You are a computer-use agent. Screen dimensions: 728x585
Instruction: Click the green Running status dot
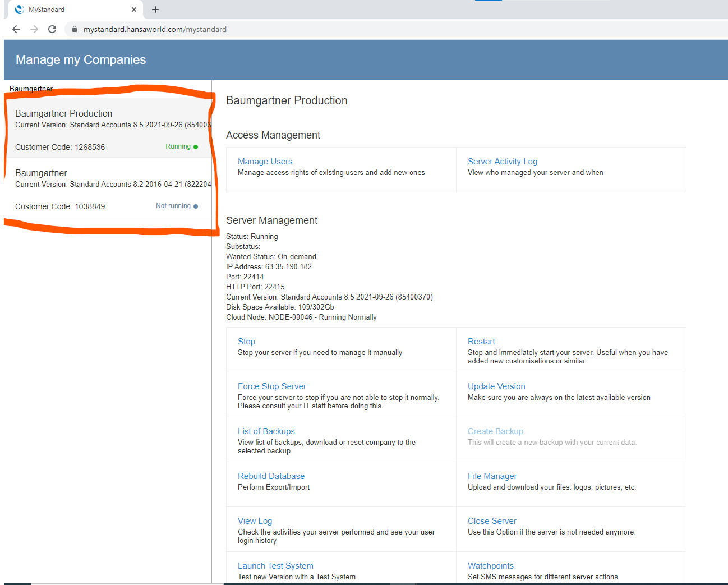click(196, 147)
